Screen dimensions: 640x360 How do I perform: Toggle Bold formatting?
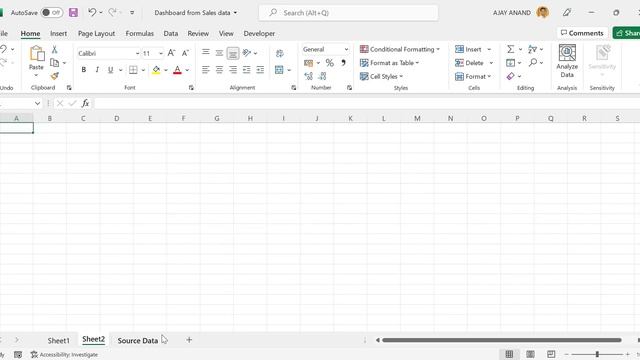tap(84, 70)
